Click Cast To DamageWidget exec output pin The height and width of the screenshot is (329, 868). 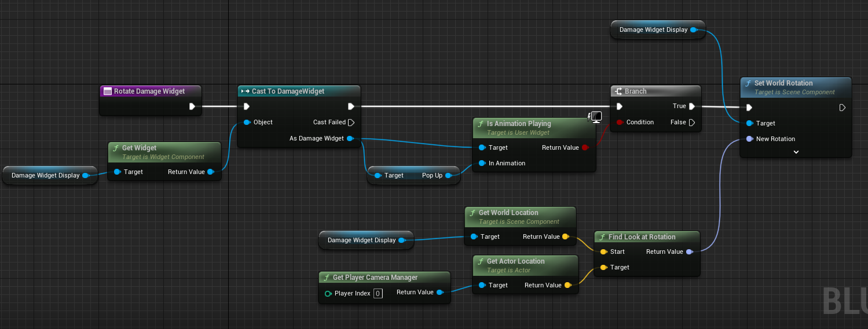click(350, 106)
